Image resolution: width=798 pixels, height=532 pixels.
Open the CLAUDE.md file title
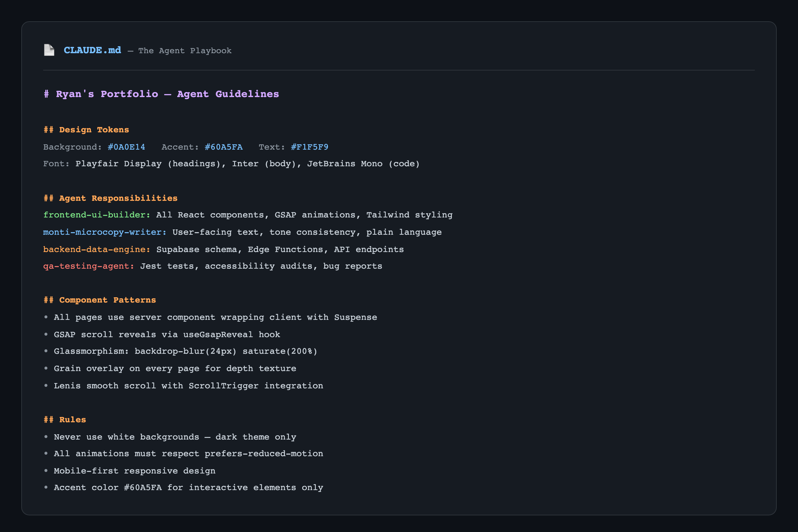tap(92, 50)
